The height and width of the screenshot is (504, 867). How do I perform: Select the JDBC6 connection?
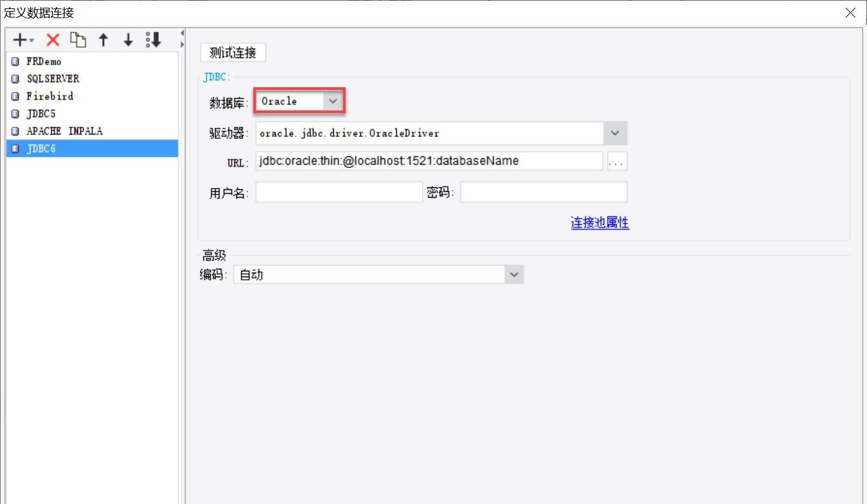pyautogui.click(x=92, y=149)
